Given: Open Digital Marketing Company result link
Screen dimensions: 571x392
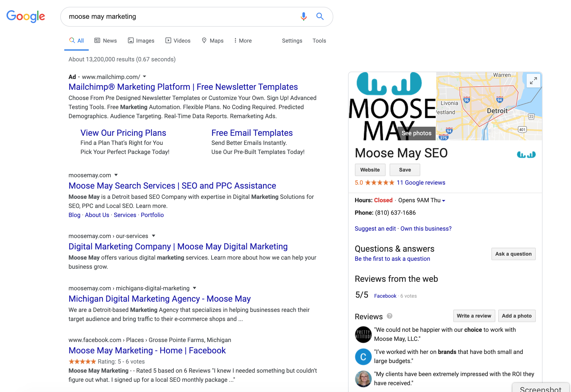Looking at the screenshot, I should (x=178, y=247).
